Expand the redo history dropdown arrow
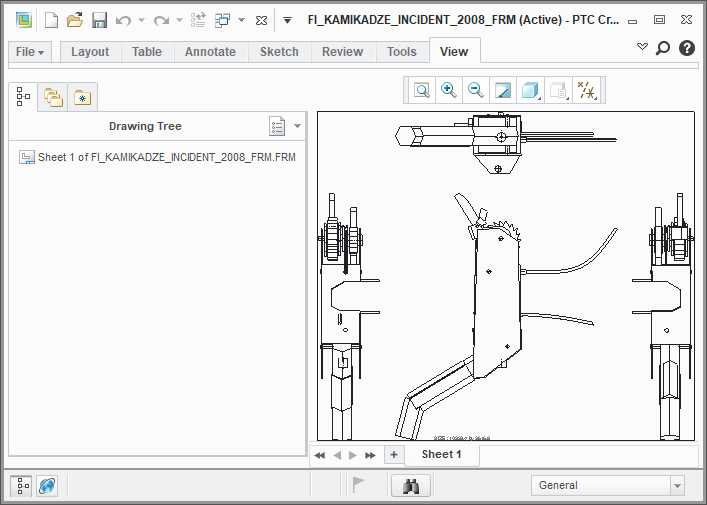Viewport: 707px width, 505px height. coord(179,20)
